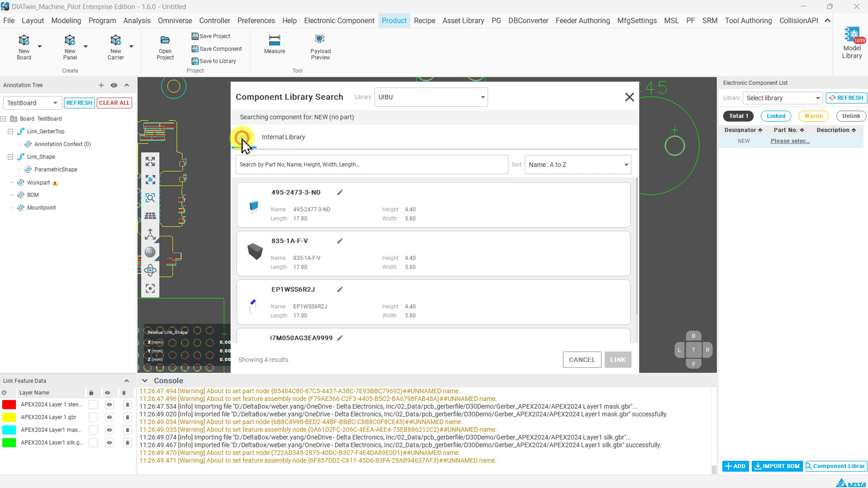This screenshot has width=868, height=488.
Task: Expand the New Panel dropdown arrow
Action: click(85, 46)
